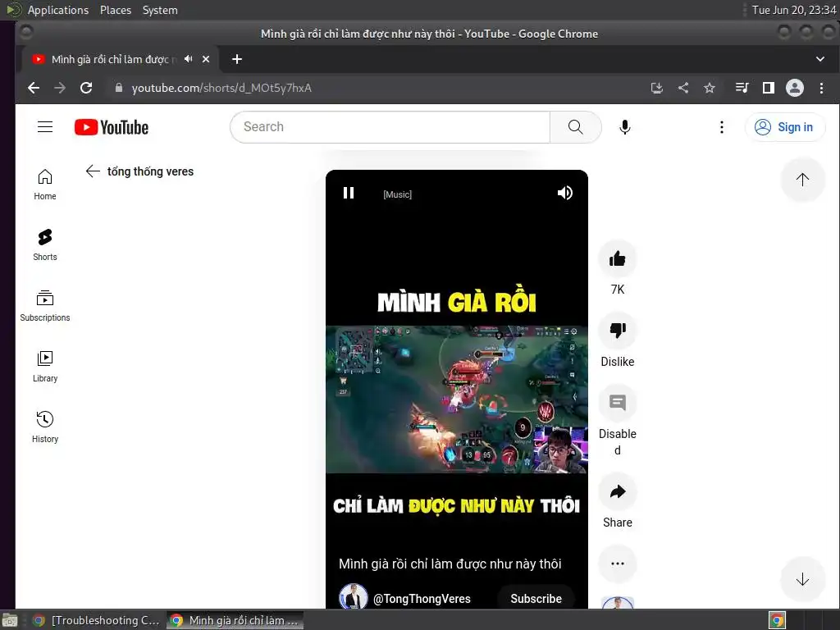
Task: Open more actions three-dot button beside video
Action: [x=617, y=564]
